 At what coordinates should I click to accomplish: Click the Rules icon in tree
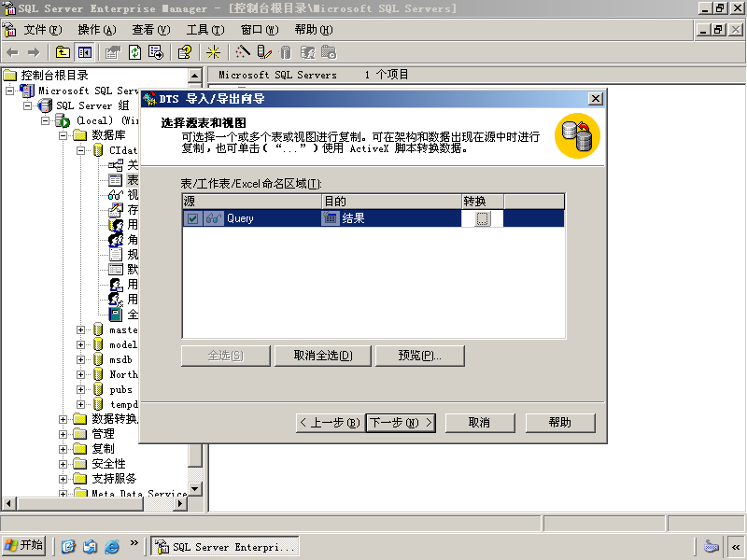tap(116, 254)
